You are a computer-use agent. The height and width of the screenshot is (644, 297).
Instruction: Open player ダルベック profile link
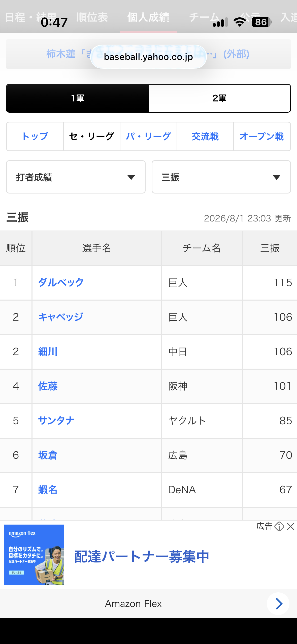(61, 282)
